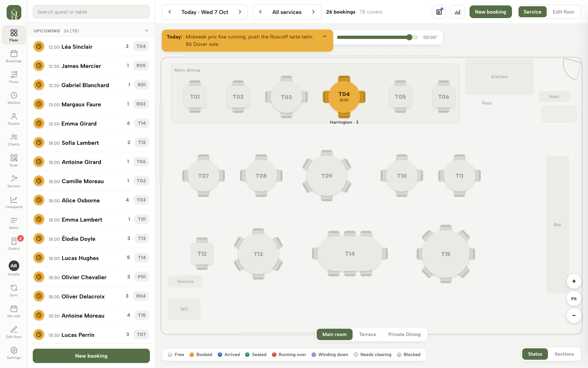Open the Servers sidebar icon
This screenshot has height=368, width=588.
[14, 182]
